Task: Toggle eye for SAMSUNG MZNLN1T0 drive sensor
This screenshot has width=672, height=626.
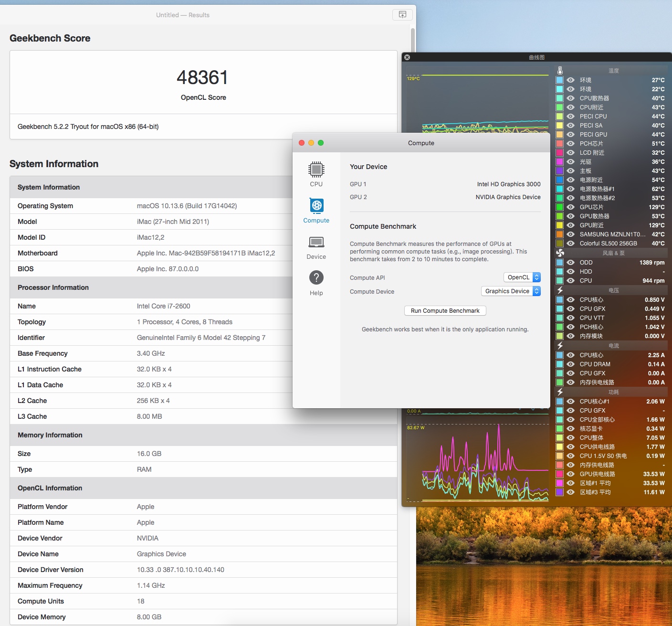Action: (570, 234)
